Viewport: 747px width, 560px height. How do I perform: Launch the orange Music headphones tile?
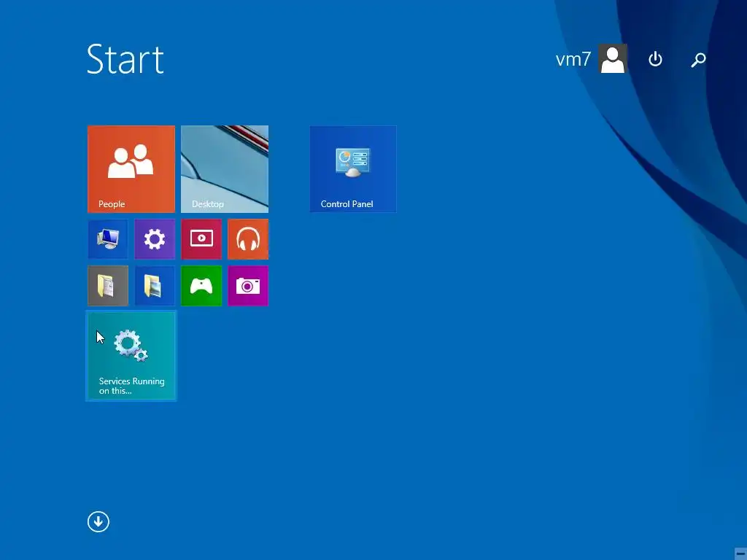click(x=248, y=239)
